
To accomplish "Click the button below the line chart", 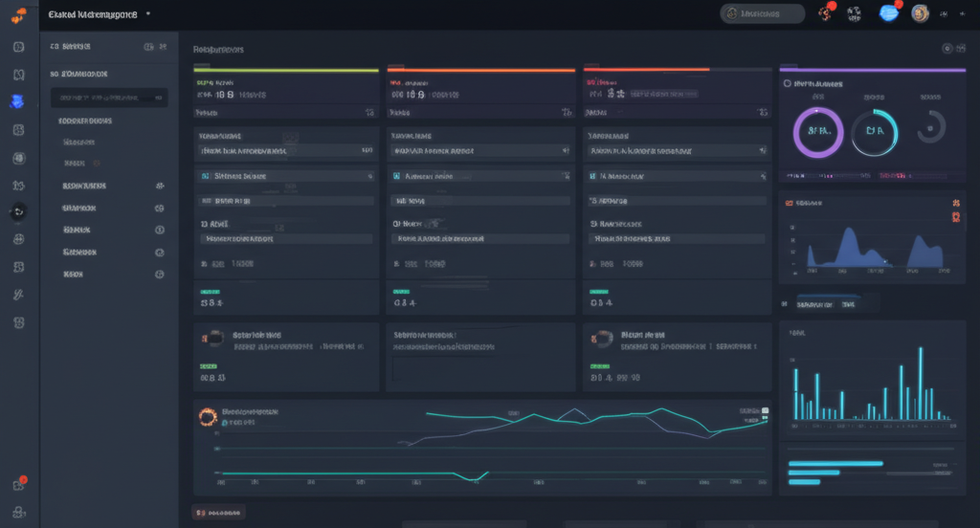I will pyautogui.click(x=219, y=513).
